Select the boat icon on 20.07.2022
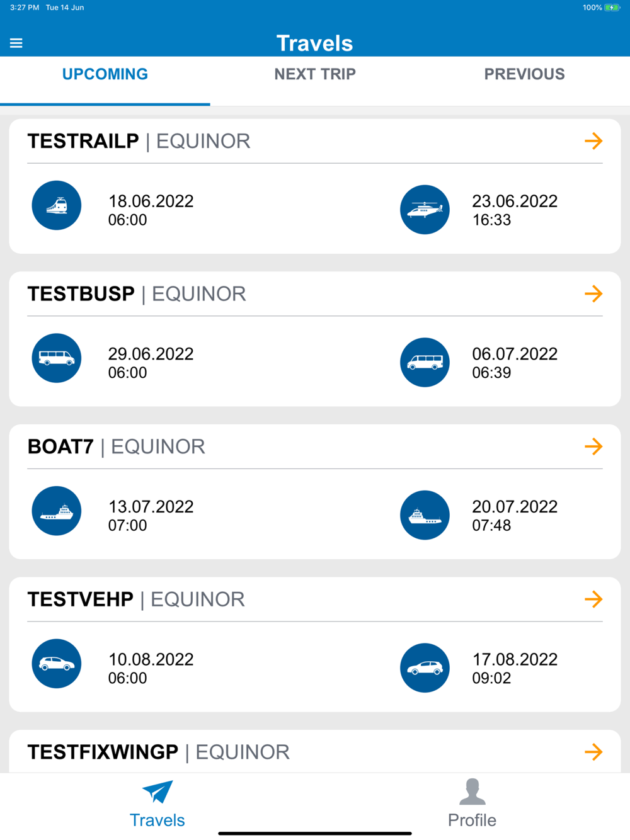This screenshot has width=630, height=840. point(425,515)
